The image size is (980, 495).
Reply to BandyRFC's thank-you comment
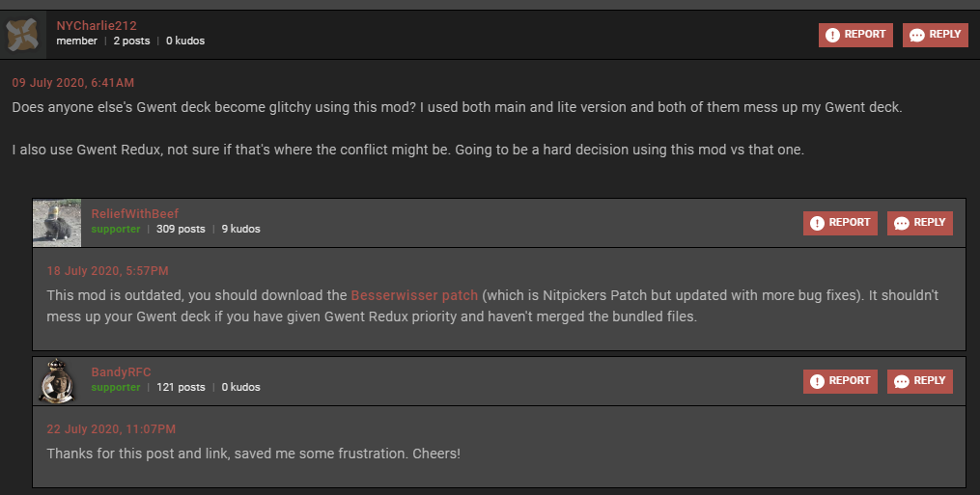pos(920,381)
